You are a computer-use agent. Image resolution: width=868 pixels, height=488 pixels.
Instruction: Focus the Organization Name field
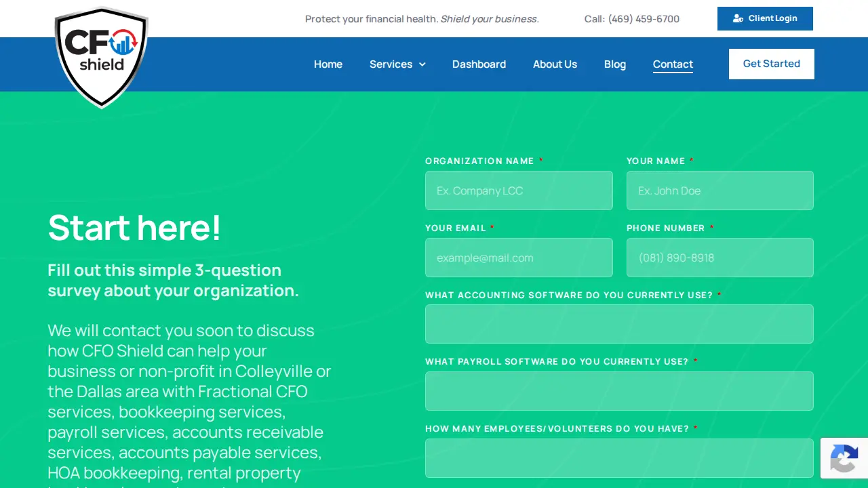pyautogui.click(x=519, y=190)
